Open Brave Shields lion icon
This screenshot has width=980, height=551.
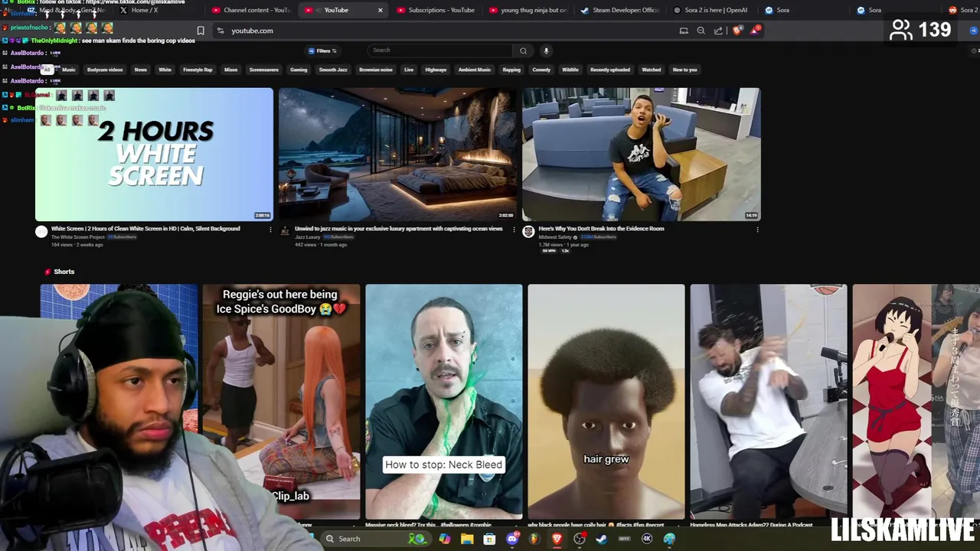(737, 31)
